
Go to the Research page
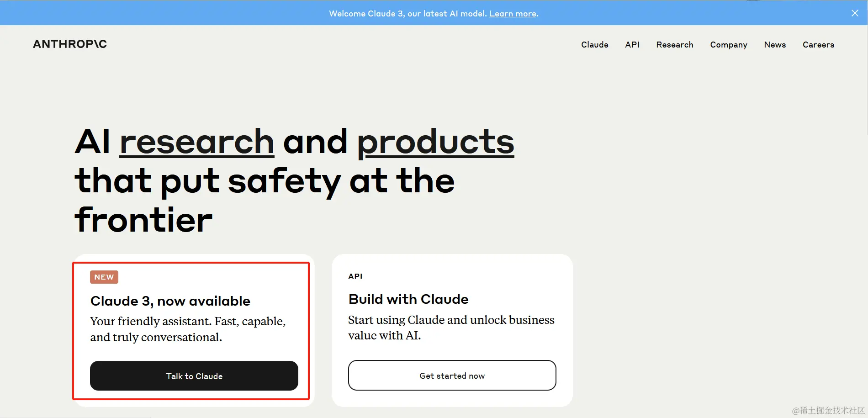click(x=675, y=44)
